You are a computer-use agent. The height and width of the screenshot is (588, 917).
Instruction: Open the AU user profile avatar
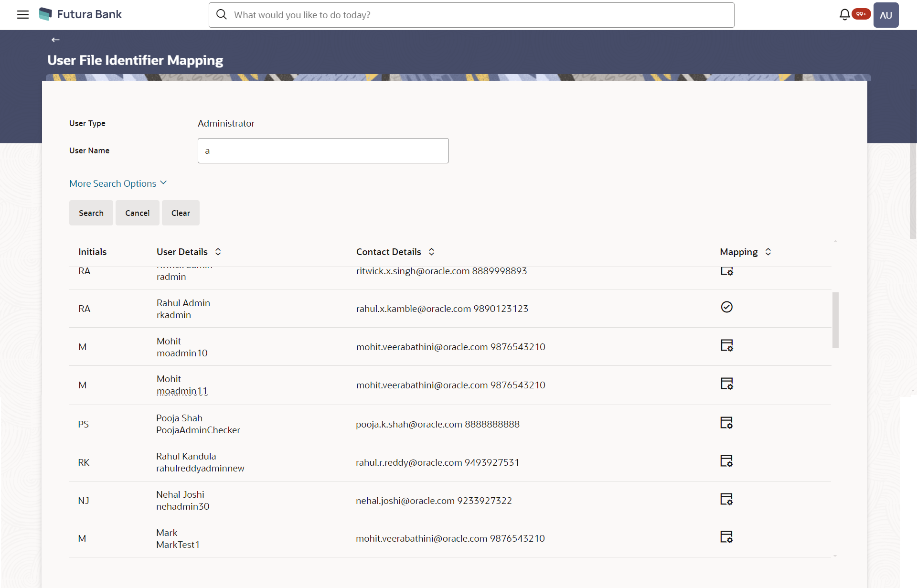click(885, 15)
